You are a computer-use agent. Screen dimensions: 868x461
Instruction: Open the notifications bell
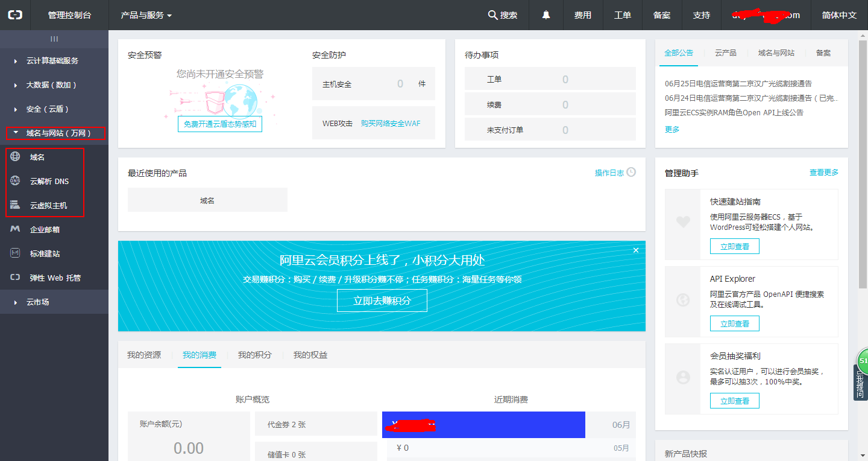pyautogui.click(x=546, y=15)
